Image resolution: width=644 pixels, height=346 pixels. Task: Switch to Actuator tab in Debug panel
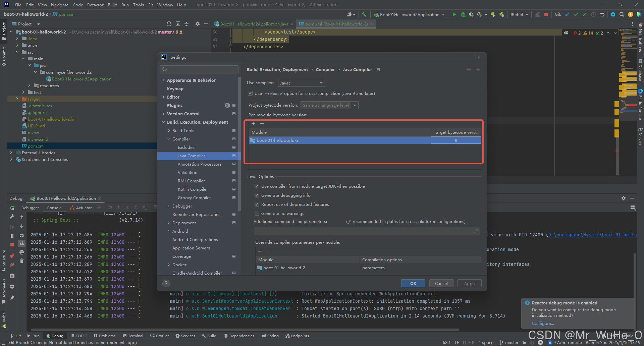pyautogui.click(x=81, y=208)
